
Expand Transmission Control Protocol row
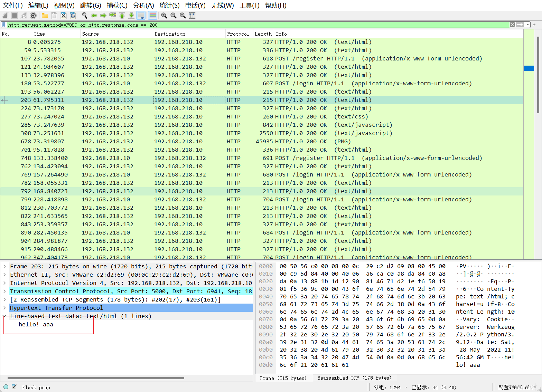(x=4, y=291)
